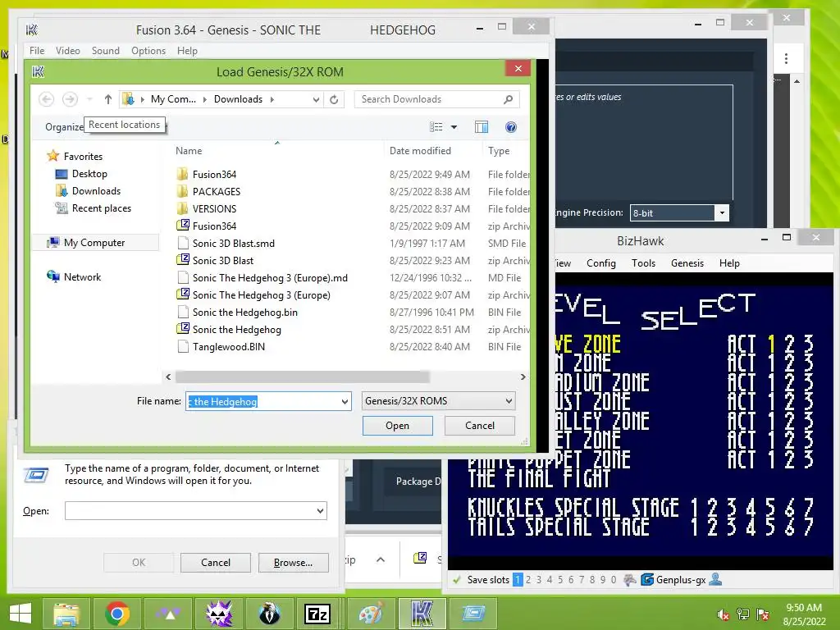The image size is (840, 630).
Task: Select the Tanglewood.BIN file icon
Action: coord(183,347)
